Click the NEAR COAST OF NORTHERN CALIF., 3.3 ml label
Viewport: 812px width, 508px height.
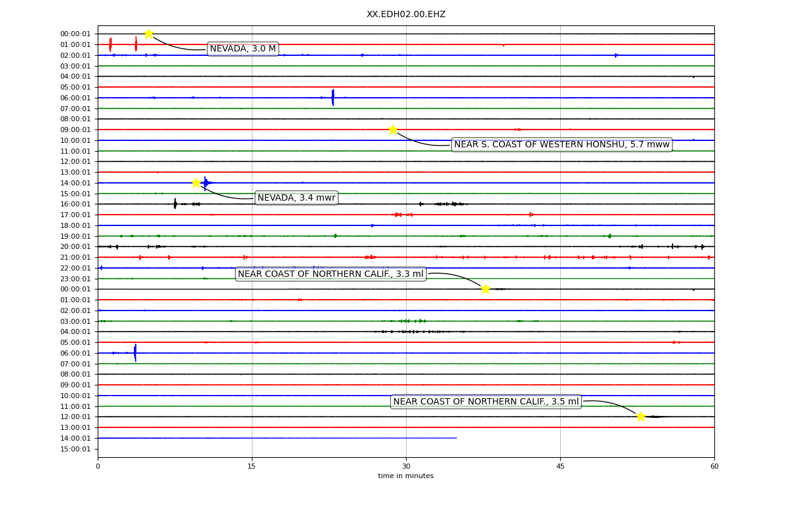click(331, 274)
